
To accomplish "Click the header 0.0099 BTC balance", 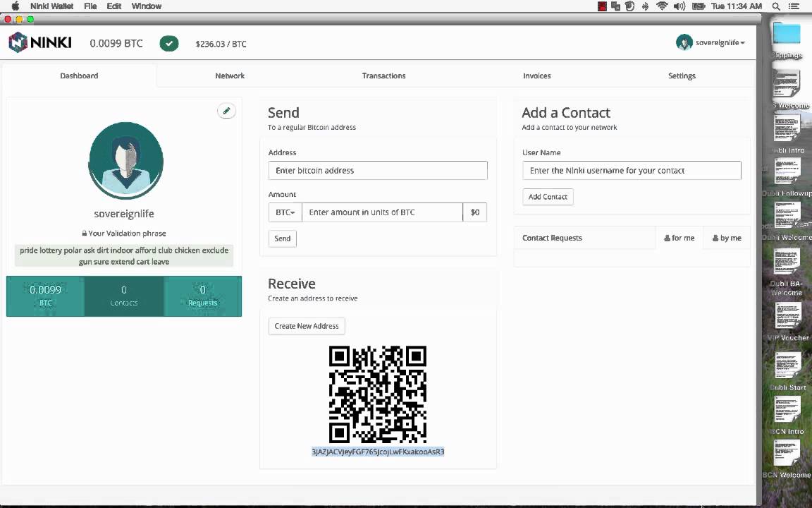I will 116,44.
